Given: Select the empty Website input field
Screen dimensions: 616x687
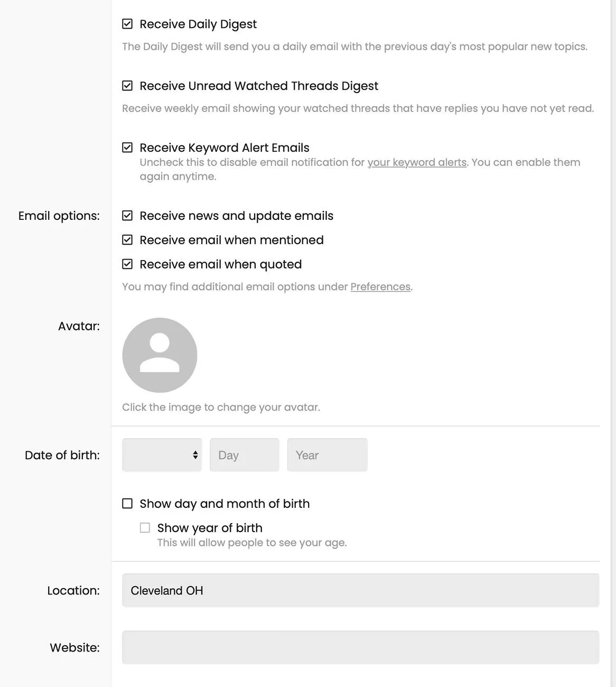Looking at the screenshot, I should tap(360, 647).
